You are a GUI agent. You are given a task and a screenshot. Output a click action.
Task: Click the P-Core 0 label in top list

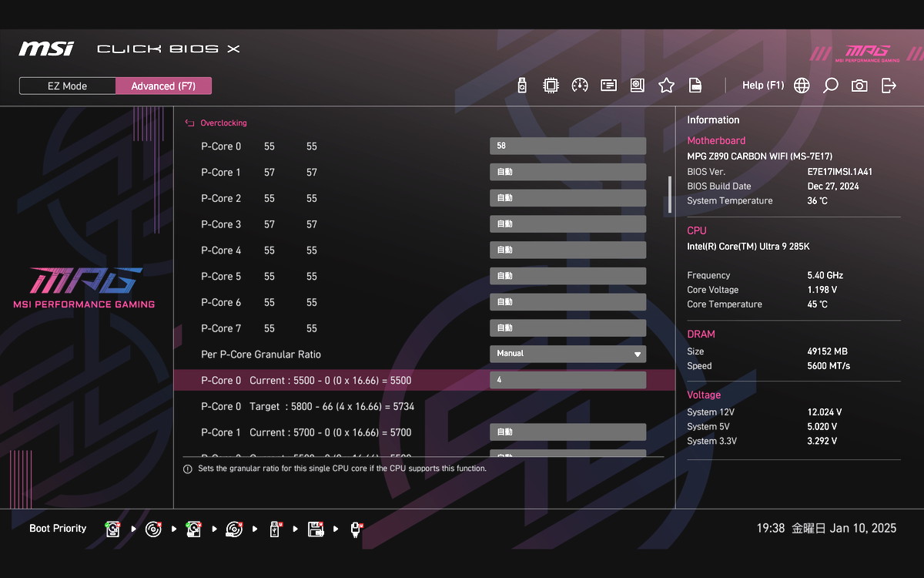tap(221, 146)
